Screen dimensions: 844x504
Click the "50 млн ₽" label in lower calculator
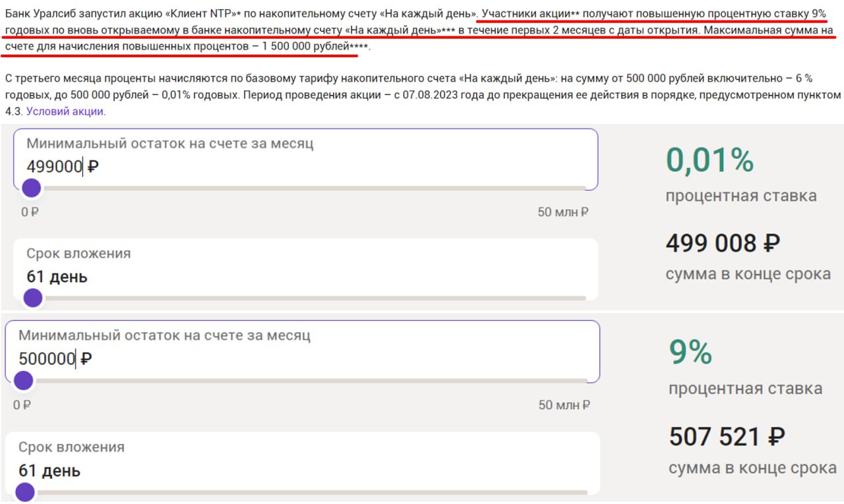(564, 405)
